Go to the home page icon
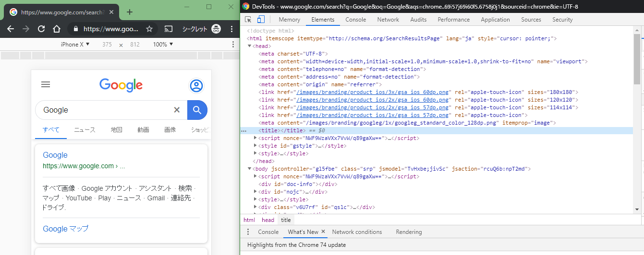Viewport: 644px width, 255px height. tap(56, 29)
